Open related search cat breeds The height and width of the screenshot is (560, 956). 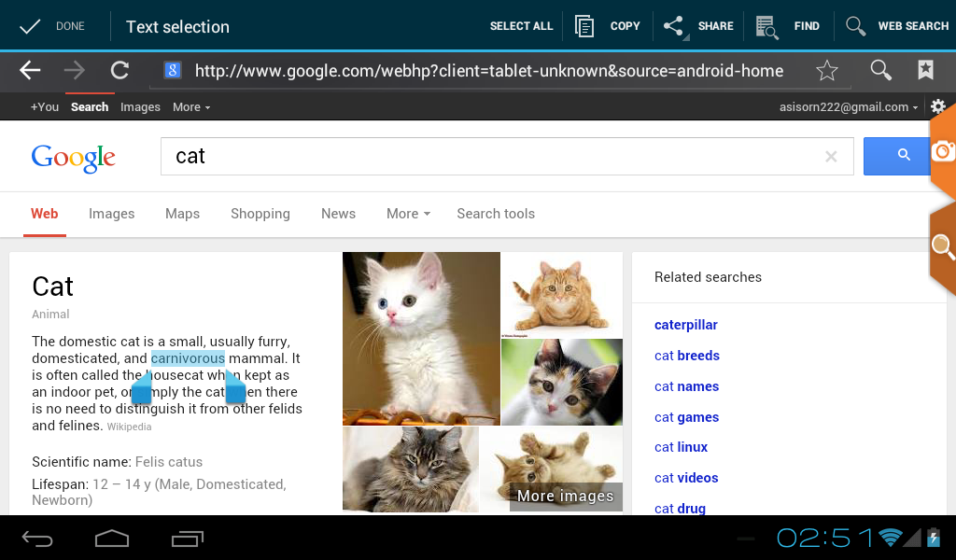click(x=687, y=356)
